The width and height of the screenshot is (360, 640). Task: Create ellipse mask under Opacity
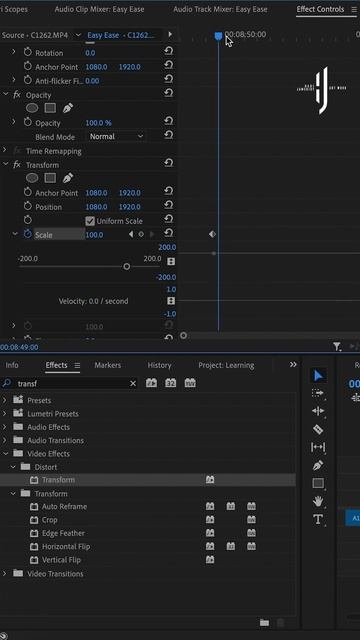[x=32, y=108]
